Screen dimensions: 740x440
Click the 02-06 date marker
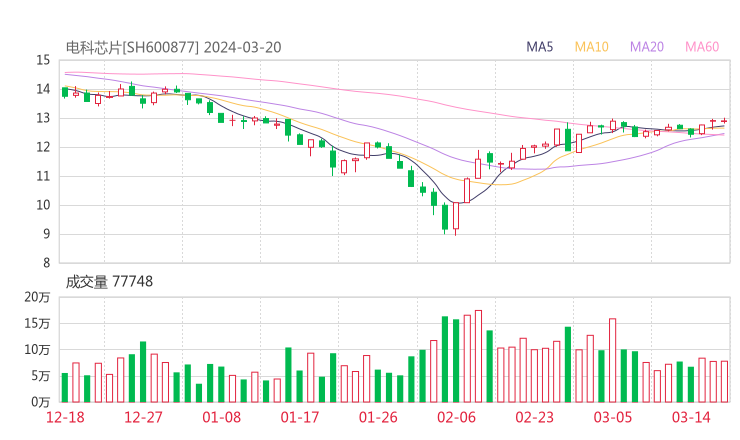[x=456, y=417]
